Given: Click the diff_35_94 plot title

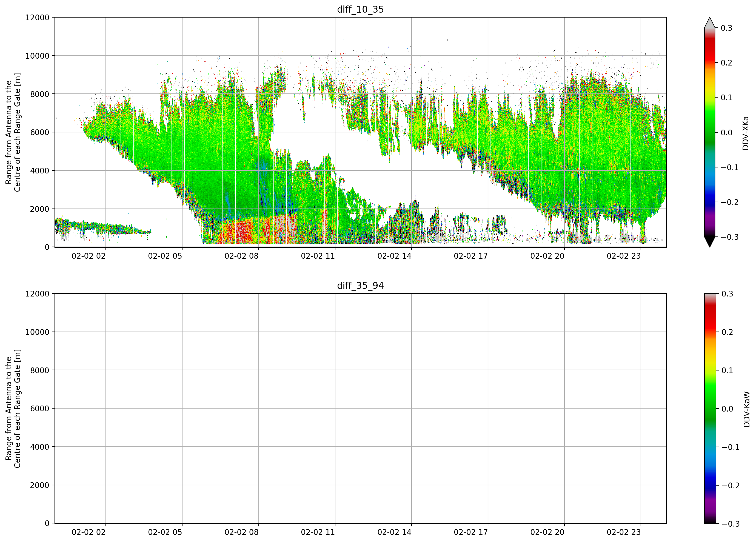Looking at the screenshot, I should coord(360,286).
